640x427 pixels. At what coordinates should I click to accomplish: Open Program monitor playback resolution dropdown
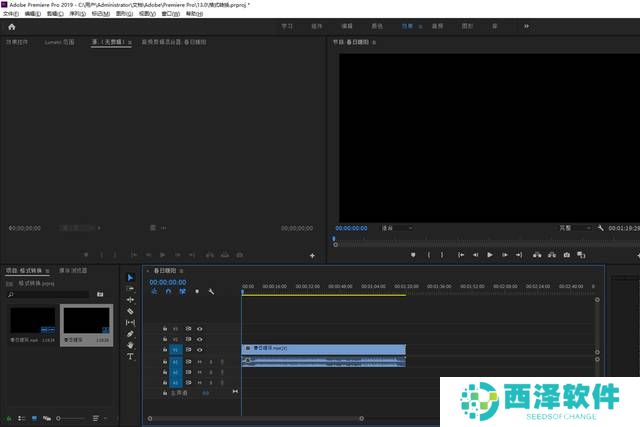pyautogui.click(x=575, y=228)
